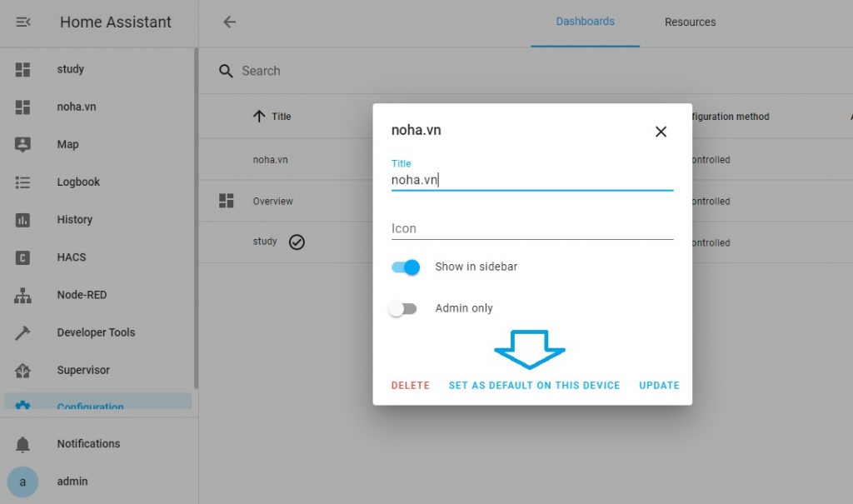Sort by Title using the up arrow
The width and height of the screenshot is (853, 504).
click(259, 116)
